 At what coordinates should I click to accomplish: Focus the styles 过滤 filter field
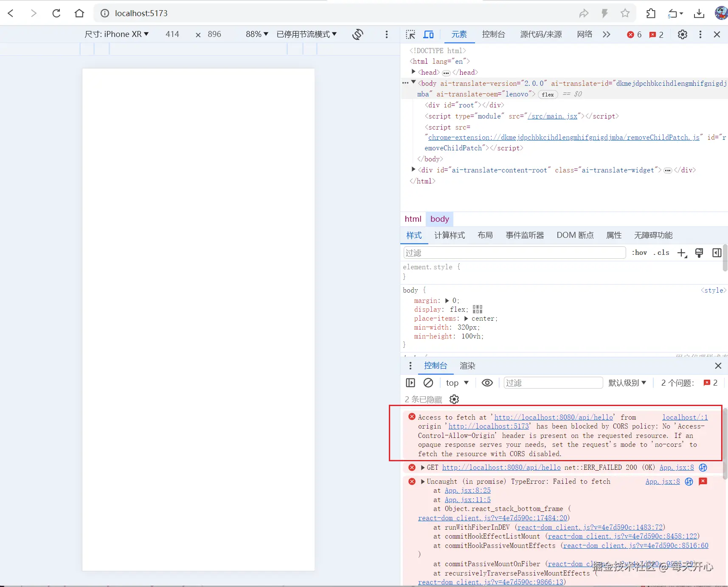click(514, 253)
